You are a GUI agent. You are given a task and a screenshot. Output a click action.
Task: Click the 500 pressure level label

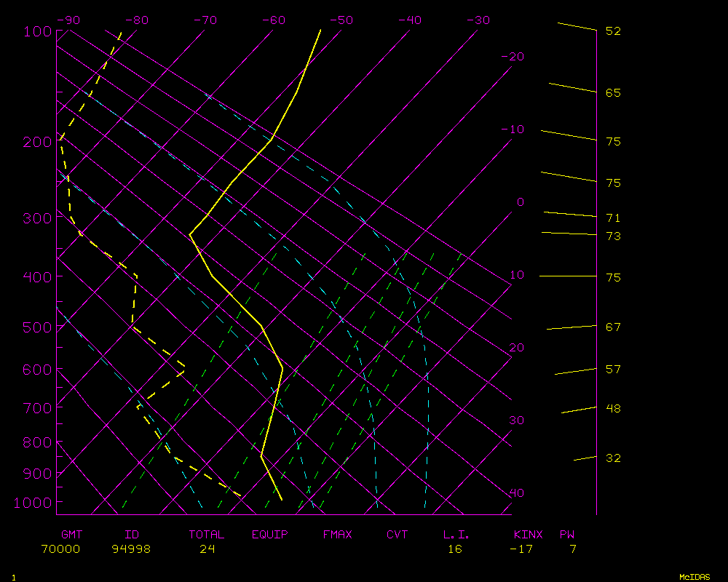37,328
